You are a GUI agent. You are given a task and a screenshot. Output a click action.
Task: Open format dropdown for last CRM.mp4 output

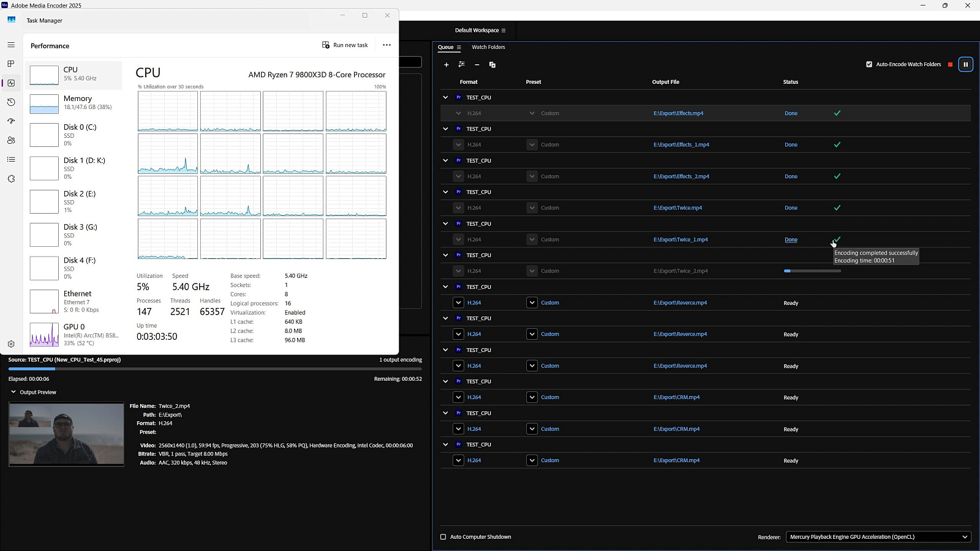click(x=458, y=460)
